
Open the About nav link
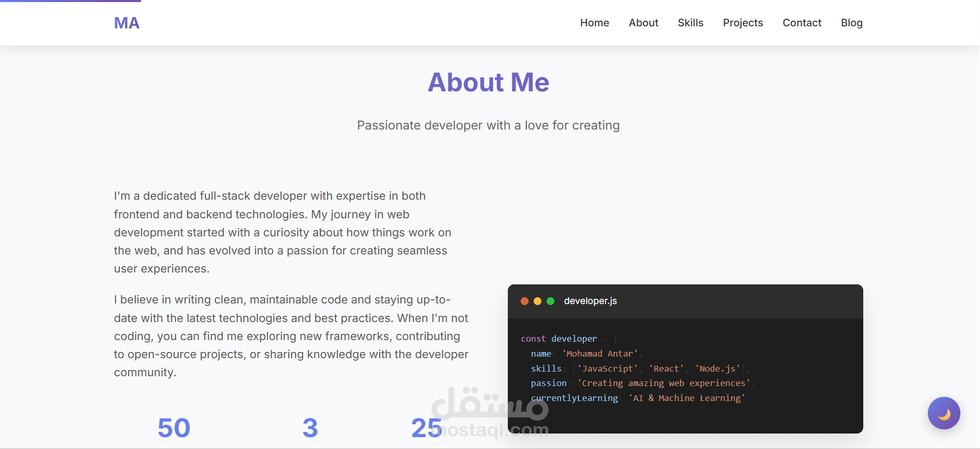pos(643,23)
